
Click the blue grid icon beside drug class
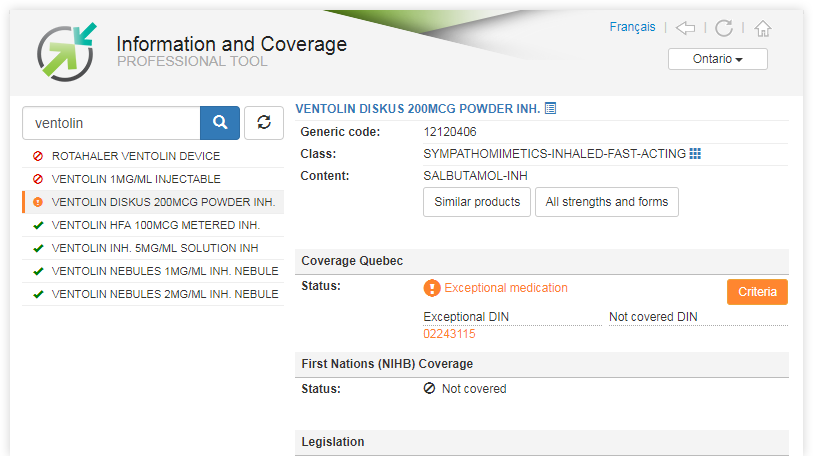[x=695, y=154]
